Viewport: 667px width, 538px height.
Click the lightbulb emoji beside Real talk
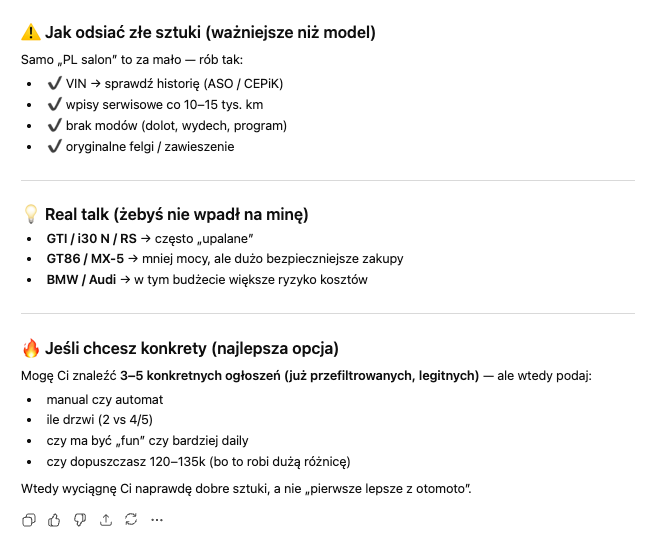tap(31, 213)
